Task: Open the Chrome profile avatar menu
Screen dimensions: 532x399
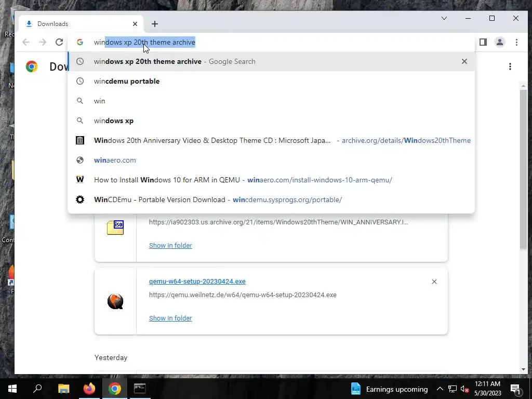Action: coord(500,42)
